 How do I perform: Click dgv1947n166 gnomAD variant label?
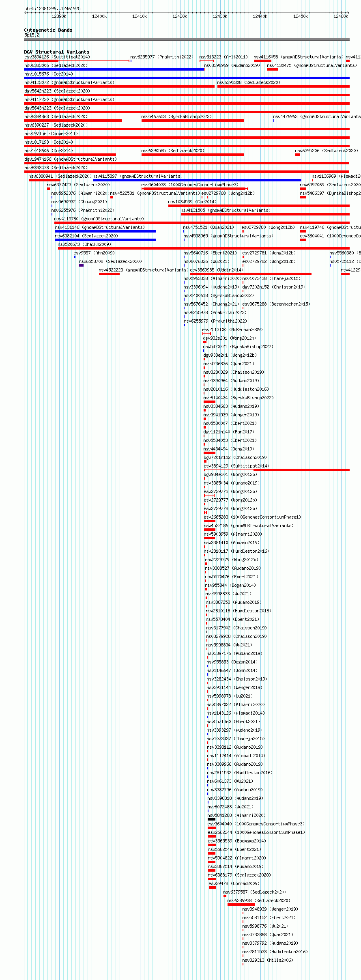coord(71,159)
